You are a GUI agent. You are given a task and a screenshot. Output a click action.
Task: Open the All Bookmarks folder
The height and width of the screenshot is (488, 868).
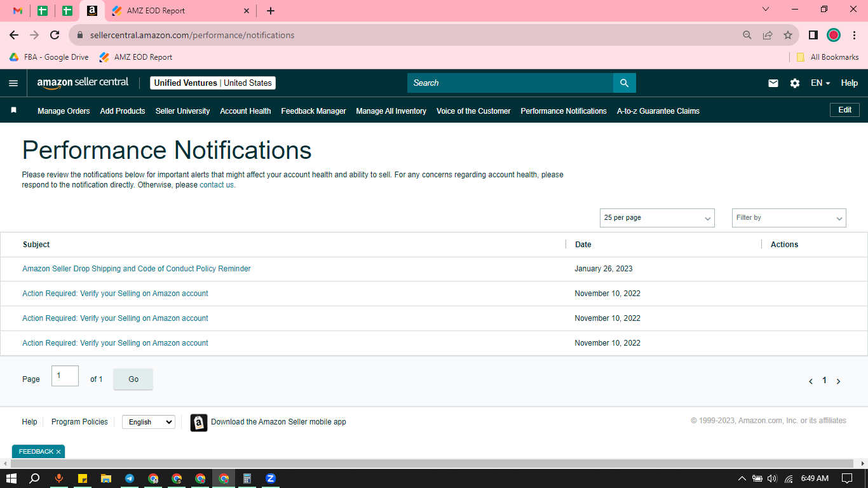(x=827, y=57)
